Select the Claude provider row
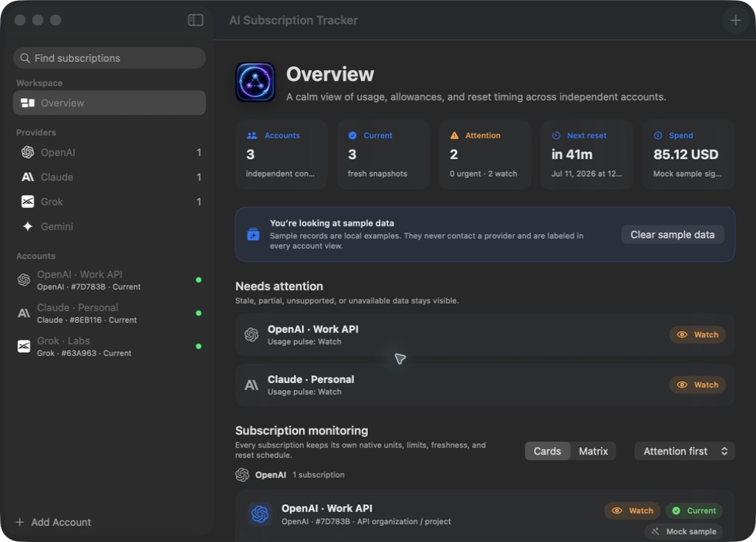Image resolution: width=756 pixels, height=542 pixels. pyautogui.click(x=110, y=177)
